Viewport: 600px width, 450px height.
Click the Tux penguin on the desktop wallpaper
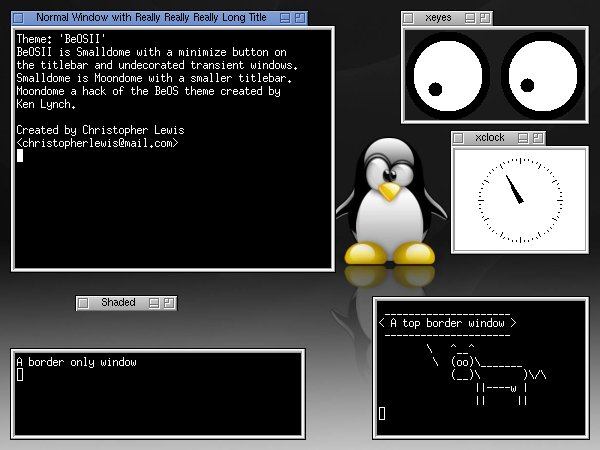point(390,202)
